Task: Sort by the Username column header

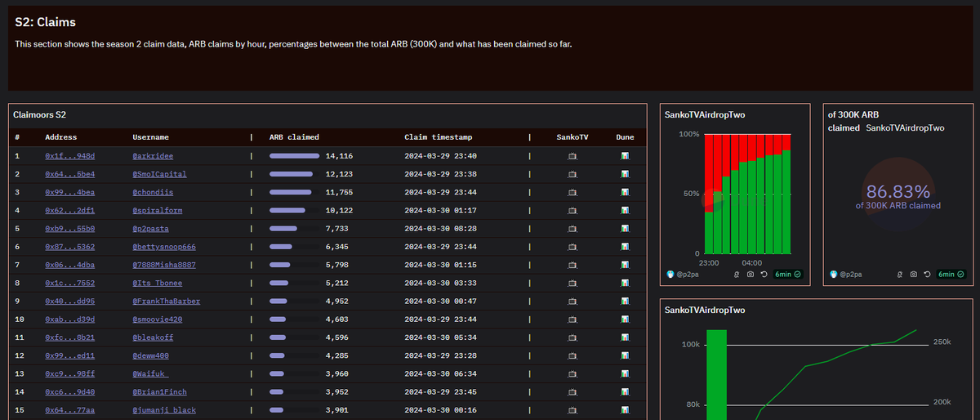Action: (x=151, y=137)
